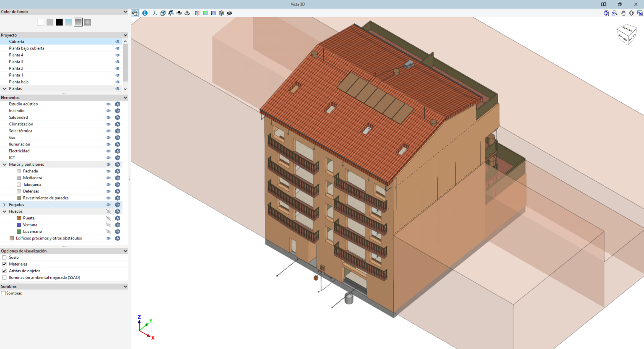
Task: Select the isometric view cube icon
Action: [x=163, y=13]
